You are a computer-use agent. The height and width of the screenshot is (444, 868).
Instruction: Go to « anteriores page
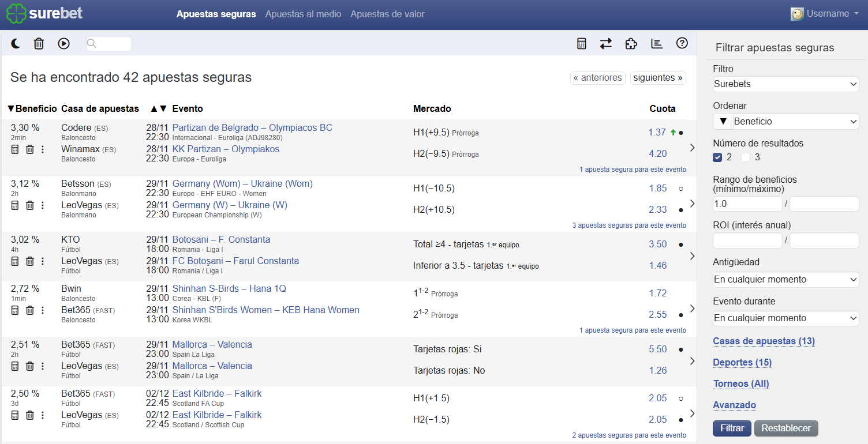click(598, 78)
